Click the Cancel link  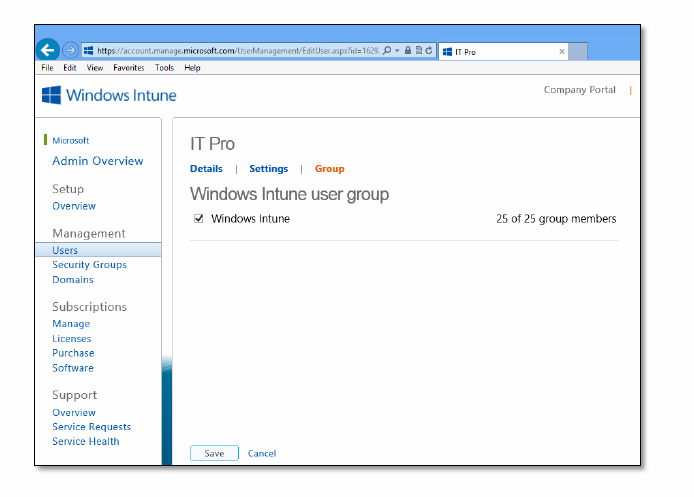pos(262,453)
